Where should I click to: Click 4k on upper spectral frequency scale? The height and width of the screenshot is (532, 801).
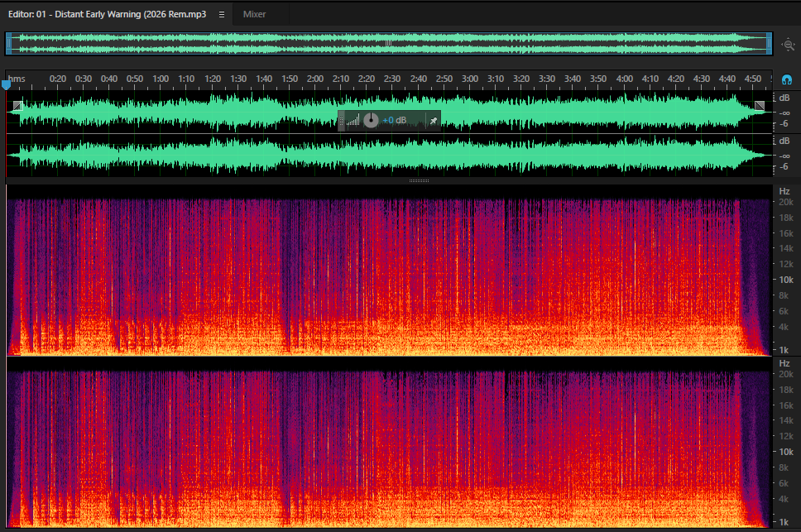(x=784, y=327)
